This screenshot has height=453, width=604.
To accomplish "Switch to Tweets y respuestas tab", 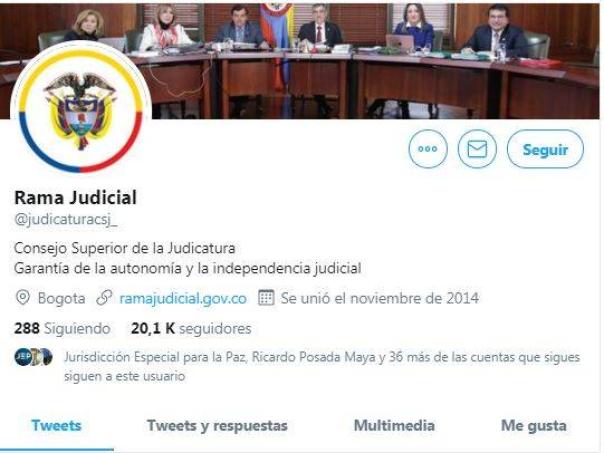I will tap(217, 426).
